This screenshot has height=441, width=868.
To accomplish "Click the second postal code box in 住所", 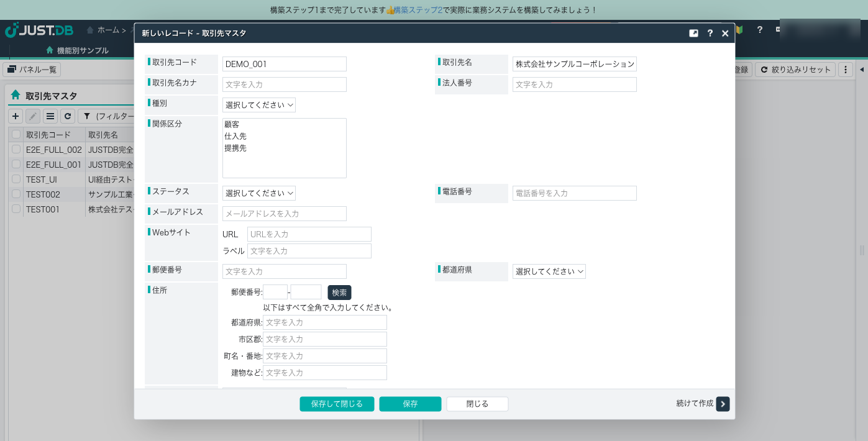I will coord(306,292).
